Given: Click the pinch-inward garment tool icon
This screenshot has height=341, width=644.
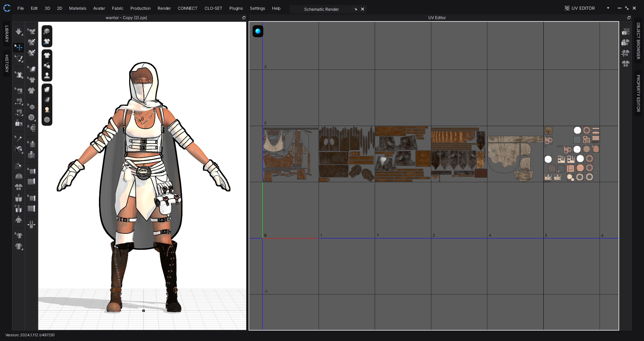Looking at the screenshot, I should click(32, 225).
